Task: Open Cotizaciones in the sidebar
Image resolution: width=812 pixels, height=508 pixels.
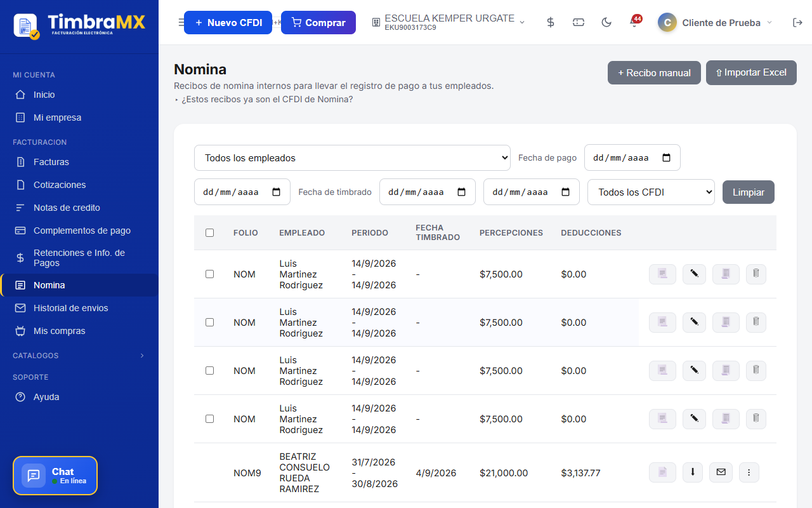Action: [x=79, y=185]
